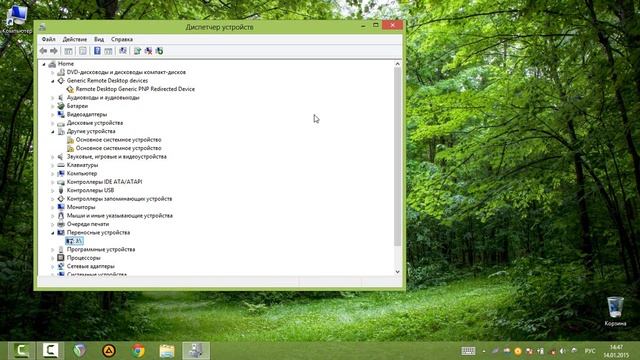Open the Properties sheet toolbar icon
Screen dimensions: 640x360
pyautogui.click(x=83, y=51)
